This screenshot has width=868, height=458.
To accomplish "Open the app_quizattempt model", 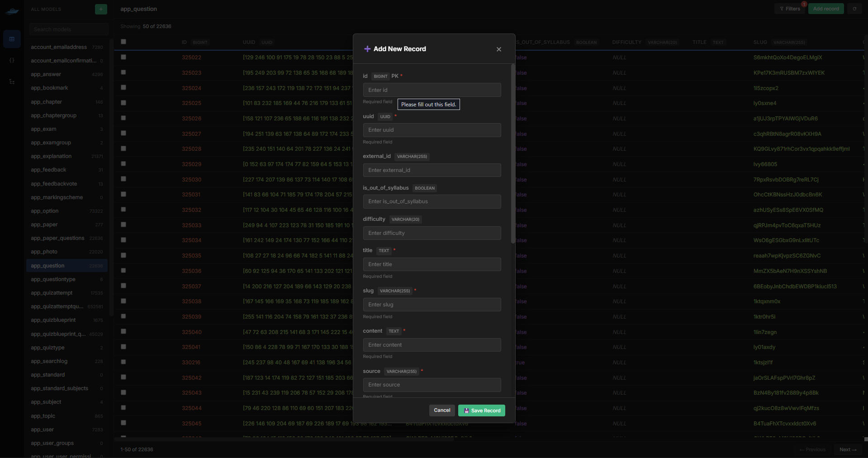I will coord(52,293).
